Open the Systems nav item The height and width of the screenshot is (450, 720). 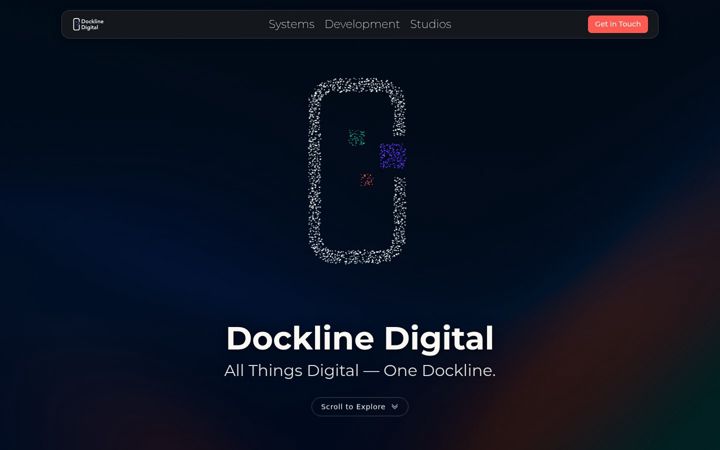292,24
